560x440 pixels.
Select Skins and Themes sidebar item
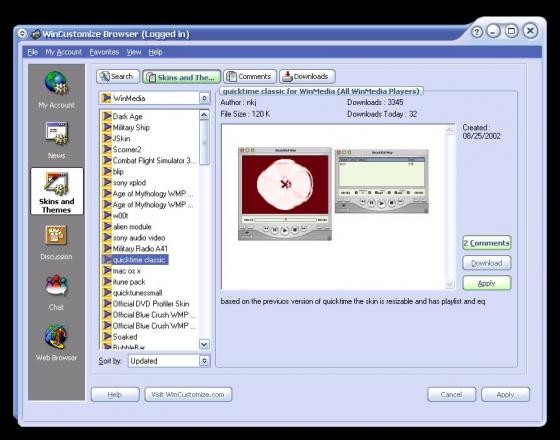(x=57, y=191)
